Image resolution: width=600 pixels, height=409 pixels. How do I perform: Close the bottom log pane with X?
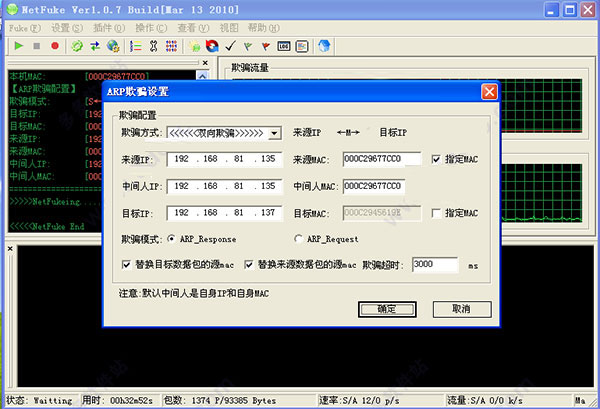(x=10, y=249)
